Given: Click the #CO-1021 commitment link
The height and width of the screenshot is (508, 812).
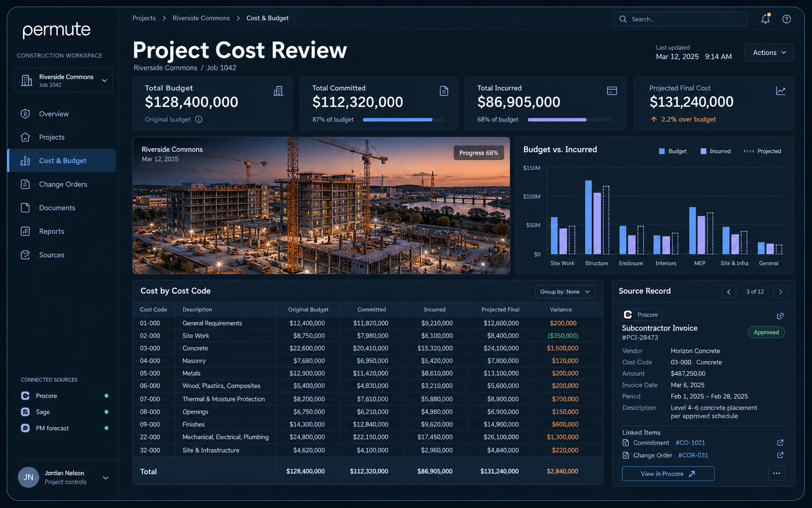Looking at the screenshot, I should click(690, 442).
